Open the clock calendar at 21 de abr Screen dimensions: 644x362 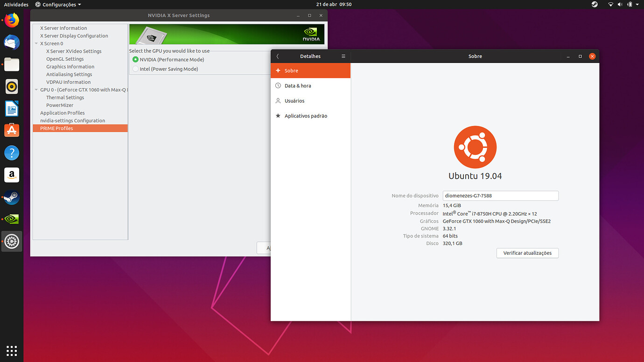coord(334,4)
